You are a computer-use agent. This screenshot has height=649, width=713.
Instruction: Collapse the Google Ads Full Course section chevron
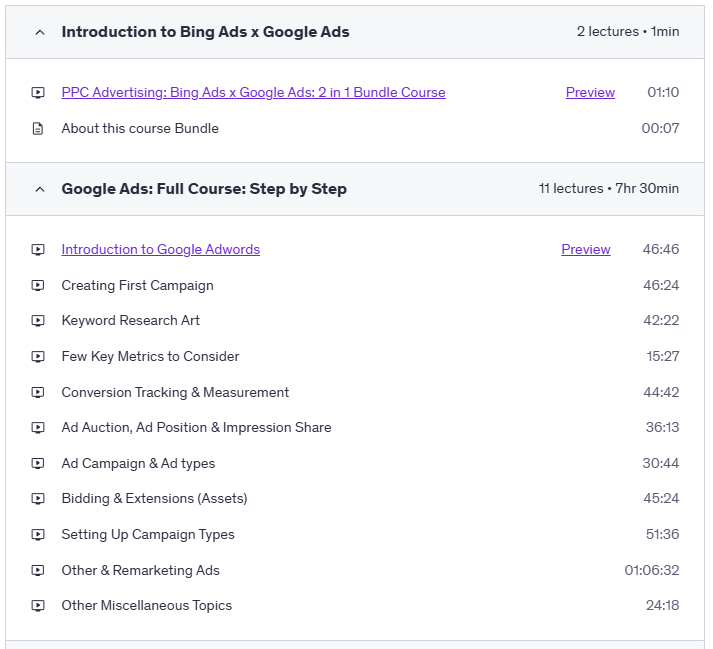coord(40,189)
